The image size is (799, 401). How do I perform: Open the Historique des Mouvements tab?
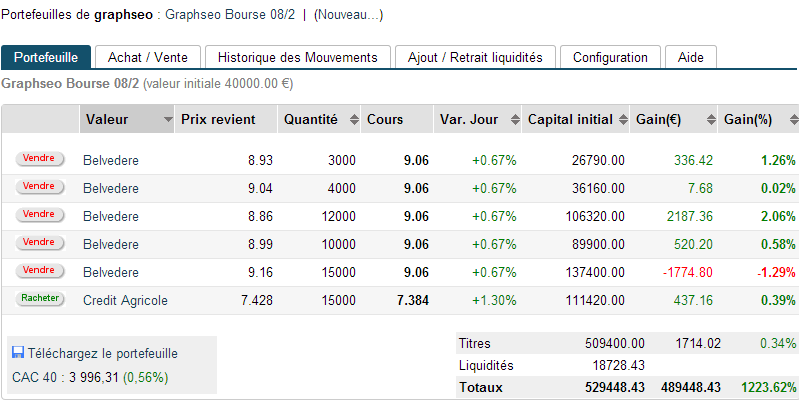[x=297, y=57]
